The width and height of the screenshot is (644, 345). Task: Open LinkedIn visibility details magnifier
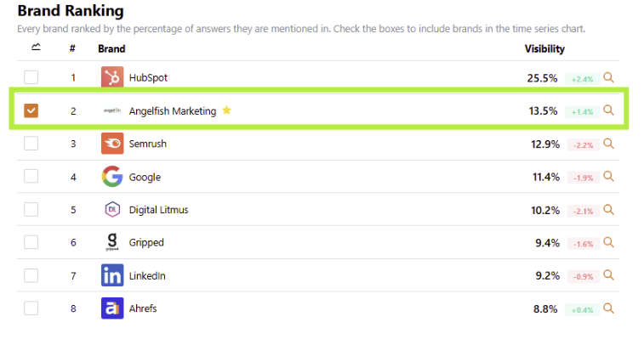pos(608,275)
